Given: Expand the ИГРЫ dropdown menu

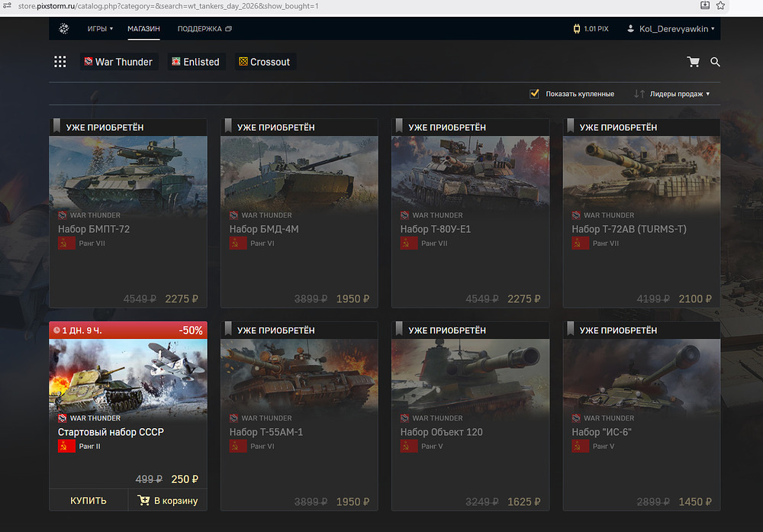Looking at the screenshot, I should [x=100, y=29].
